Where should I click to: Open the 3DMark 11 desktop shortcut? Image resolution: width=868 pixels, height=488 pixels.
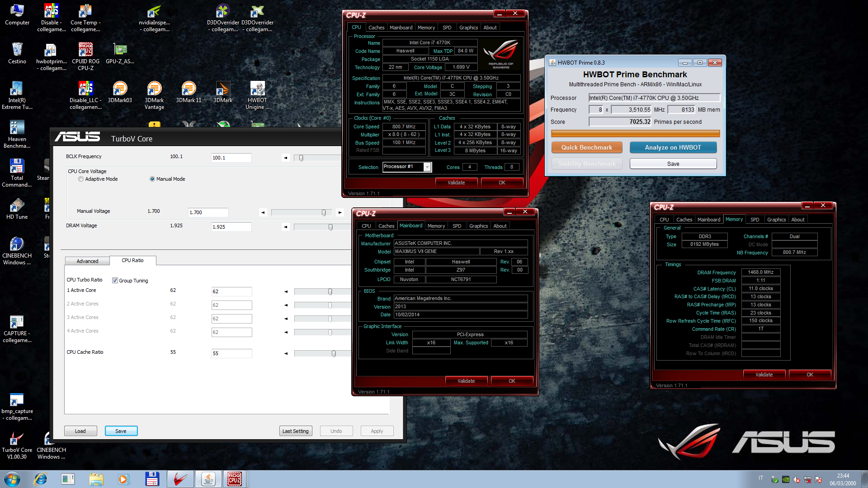tap(189, 92)
